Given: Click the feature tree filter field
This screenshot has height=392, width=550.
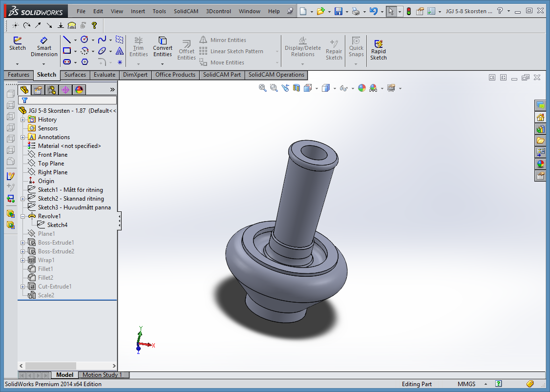Looking at the screenshot, I should [67, 100].
